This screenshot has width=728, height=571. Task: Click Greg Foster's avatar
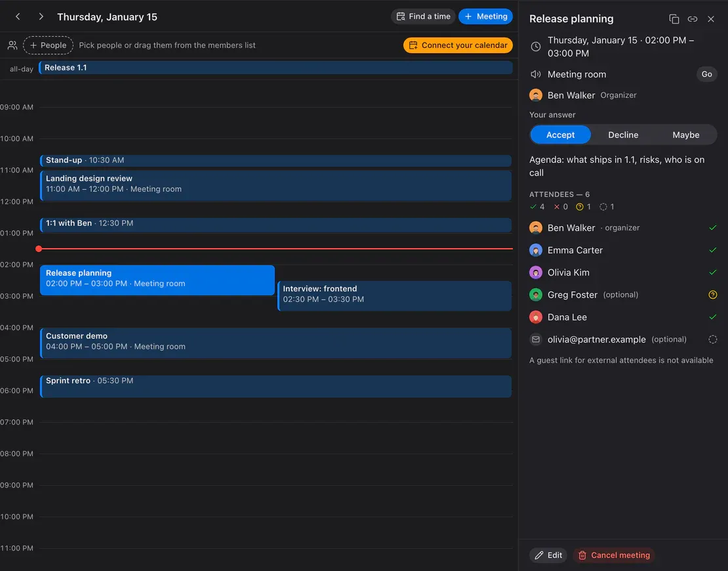[535, 295]
